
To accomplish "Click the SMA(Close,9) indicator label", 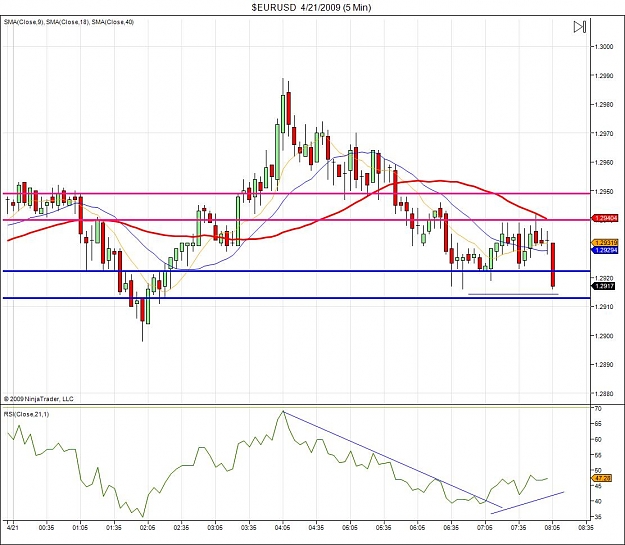I will (23, 22).
